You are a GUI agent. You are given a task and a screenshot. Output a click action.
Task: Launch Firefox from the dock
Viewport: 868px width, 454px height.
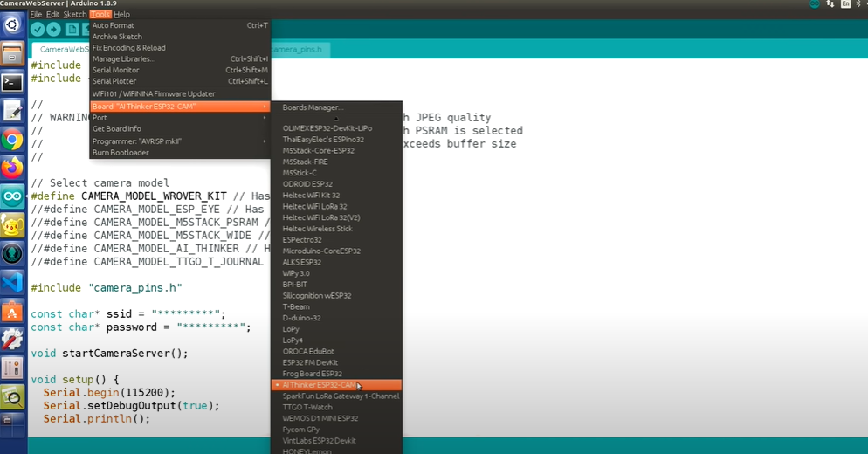coord(12,169)
